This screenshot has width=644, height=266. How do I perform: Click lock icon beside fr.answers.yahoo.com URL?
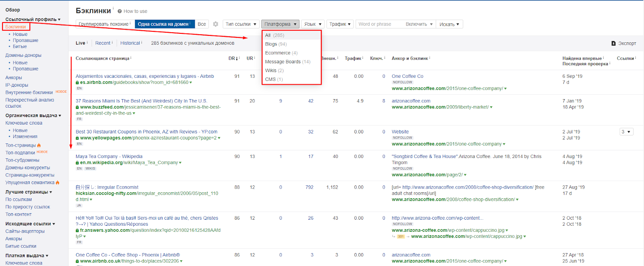click(x=77, y=231)
